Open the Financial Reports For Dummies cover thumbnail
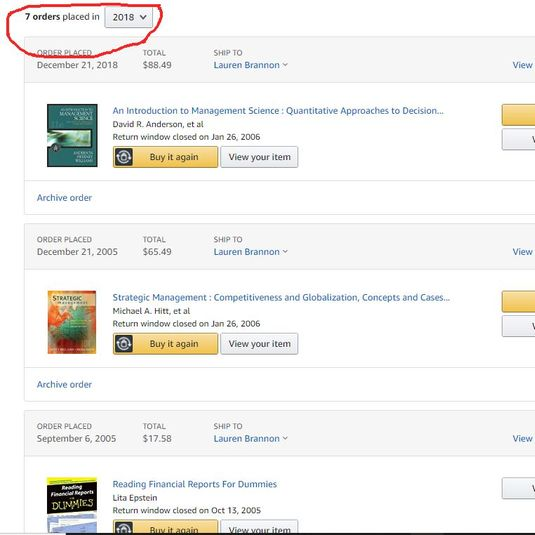535x535 pixels. pyautogui.click(x=72, y=505)
